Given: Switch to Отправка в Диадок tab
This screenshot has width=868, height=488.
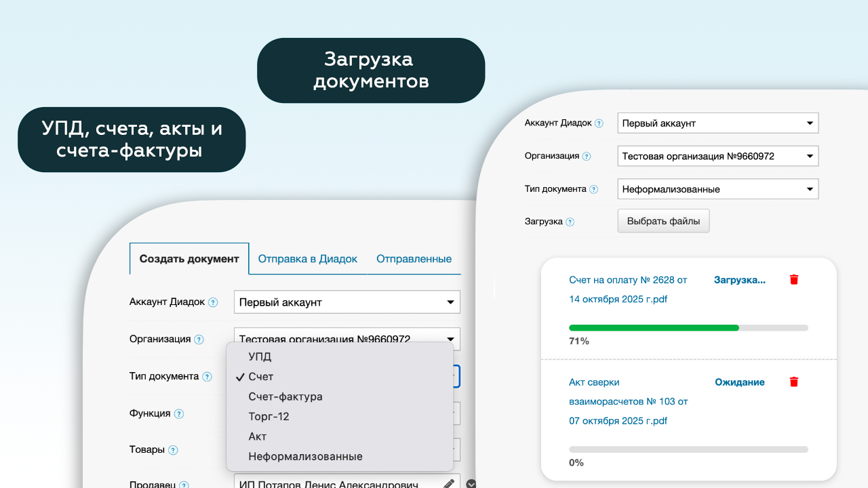Looking at the screenshot, I should click(307, 259).
